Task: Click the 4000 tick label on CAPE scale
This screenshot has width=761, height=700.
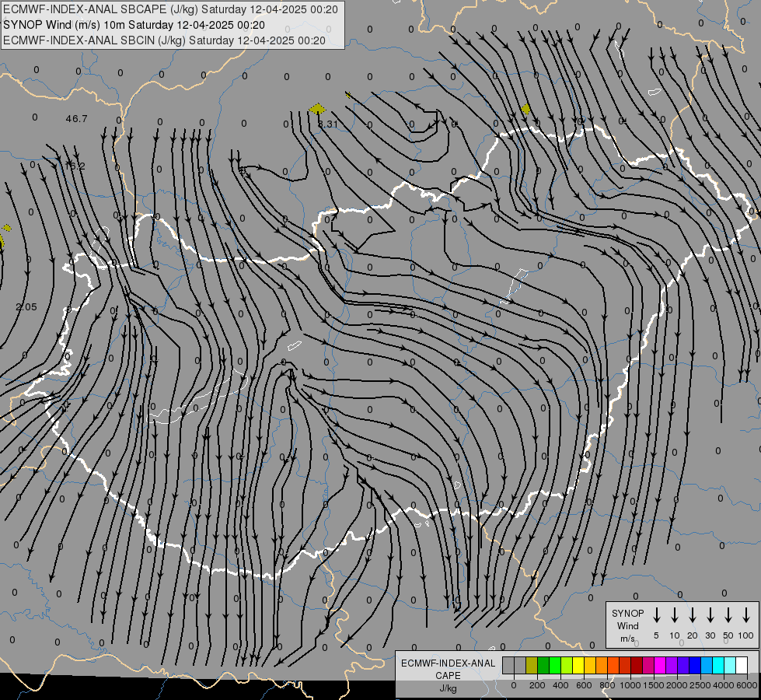Action: click(724, 685)
